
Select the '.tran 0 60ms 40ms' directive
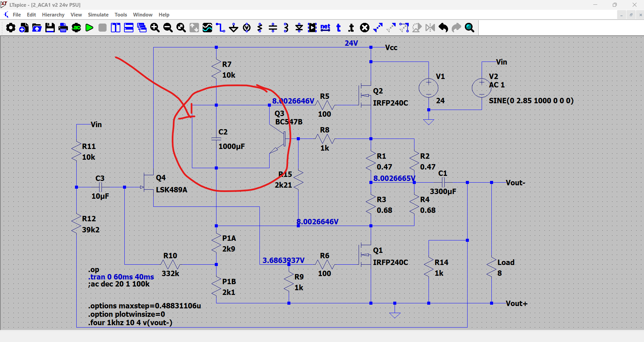pyautogui.click(x=121, y=277)
